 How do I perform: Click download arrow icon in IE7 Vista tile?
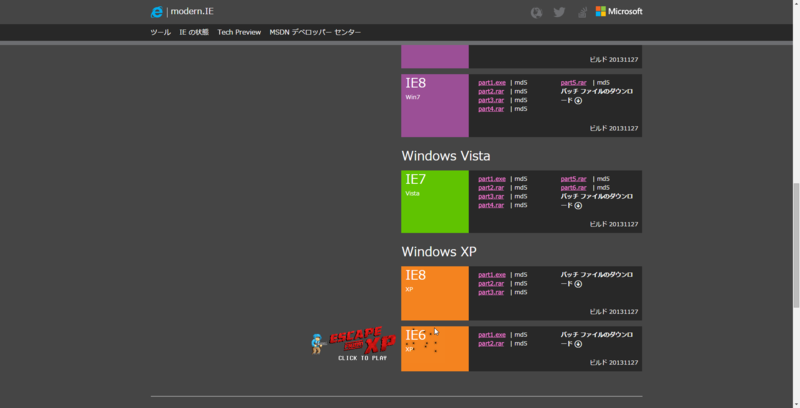[x=578, y=206]
